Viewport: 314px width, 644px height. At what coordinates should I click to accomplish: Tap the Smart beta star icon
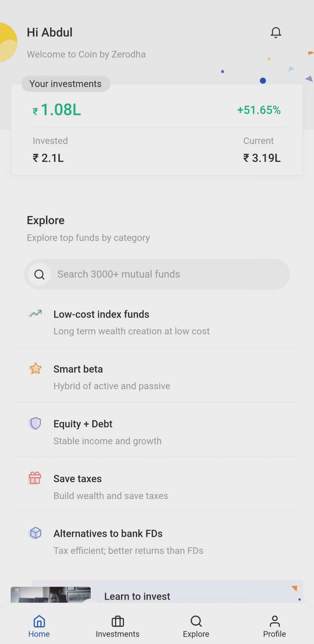(x=35, y=369)
